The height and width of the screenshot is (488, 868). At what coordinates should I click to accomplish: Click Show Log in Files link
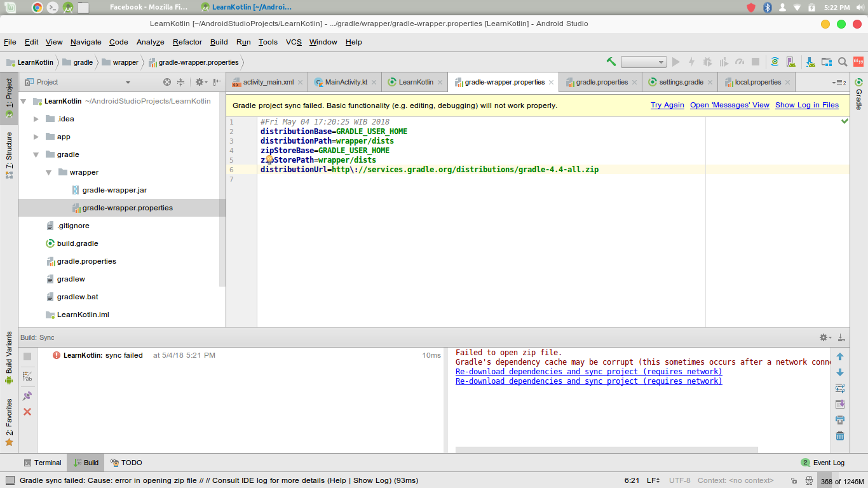click(807, 105)
